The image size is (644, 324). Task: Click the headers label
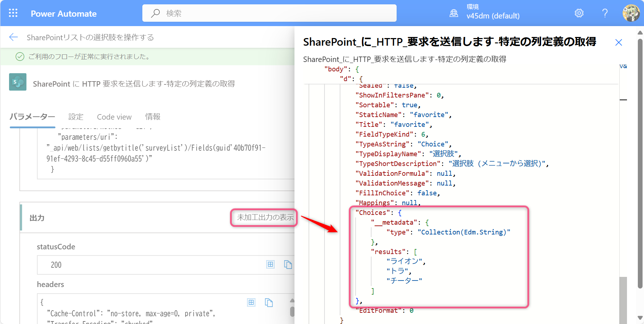(50, 284)
